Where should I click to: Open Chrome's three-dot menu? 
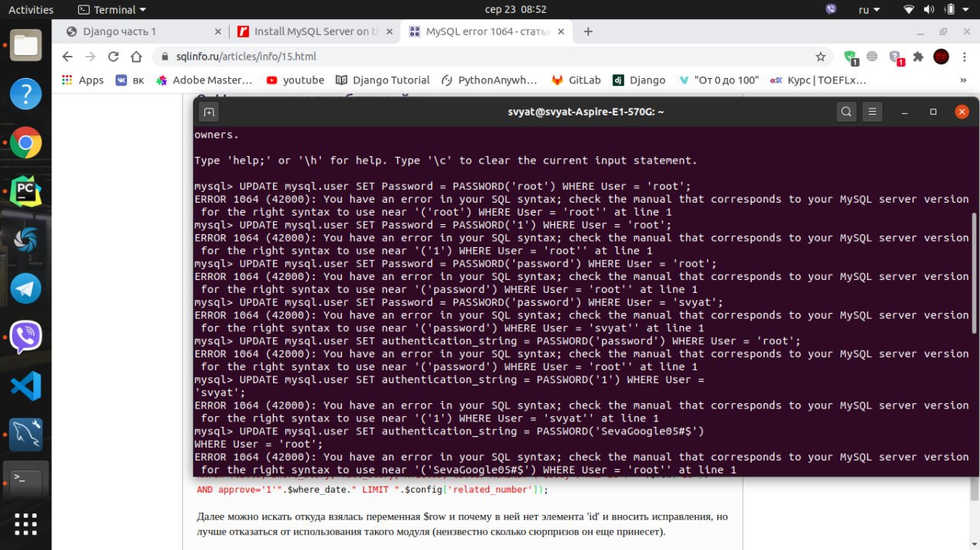(963, 57)
